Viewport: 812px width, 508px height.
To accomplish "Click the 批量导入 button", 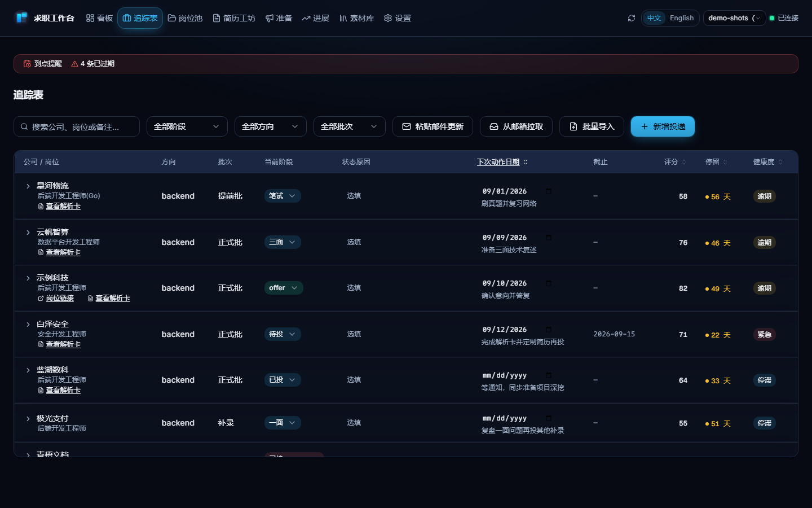I will 592,126.
